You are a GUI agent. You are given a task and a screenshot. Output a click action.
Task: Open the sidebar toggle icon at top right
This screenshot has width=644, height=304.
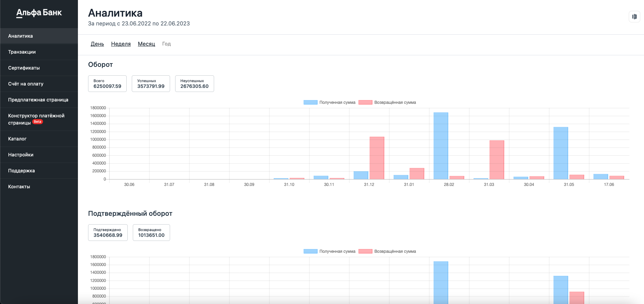pos(634,17)
